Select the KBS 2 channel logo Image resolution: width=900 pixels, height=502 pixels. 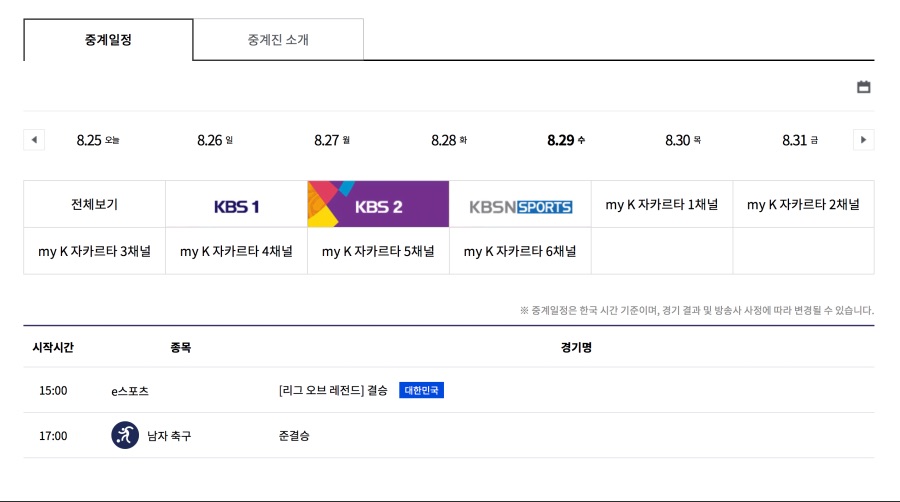pyautogui.click(x=378, y=205)
